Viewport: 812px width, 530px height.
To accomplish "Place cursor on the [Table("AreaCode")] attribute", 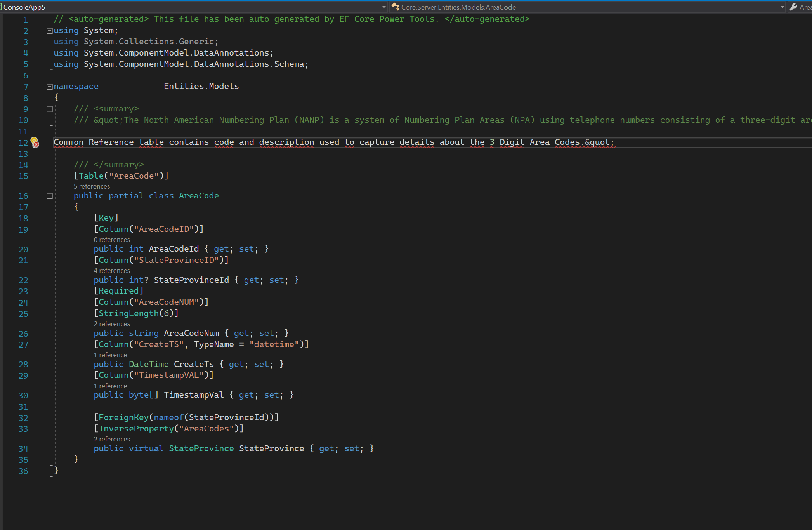I will coord(121,176).
